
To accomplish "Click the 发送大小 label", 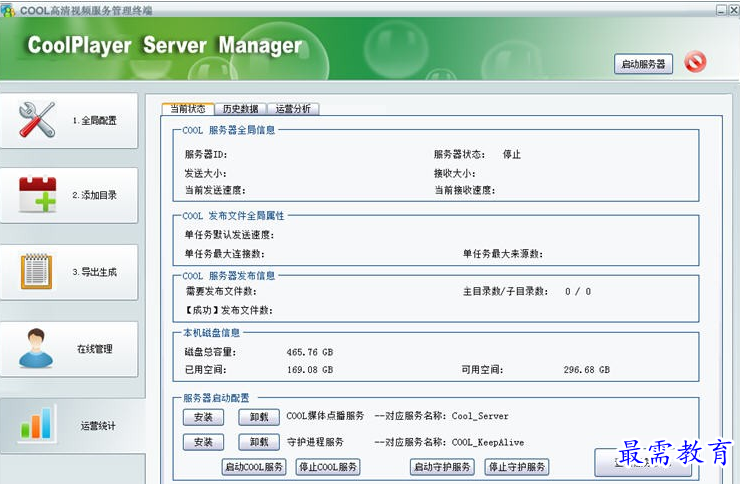I will tap(206, 173).
